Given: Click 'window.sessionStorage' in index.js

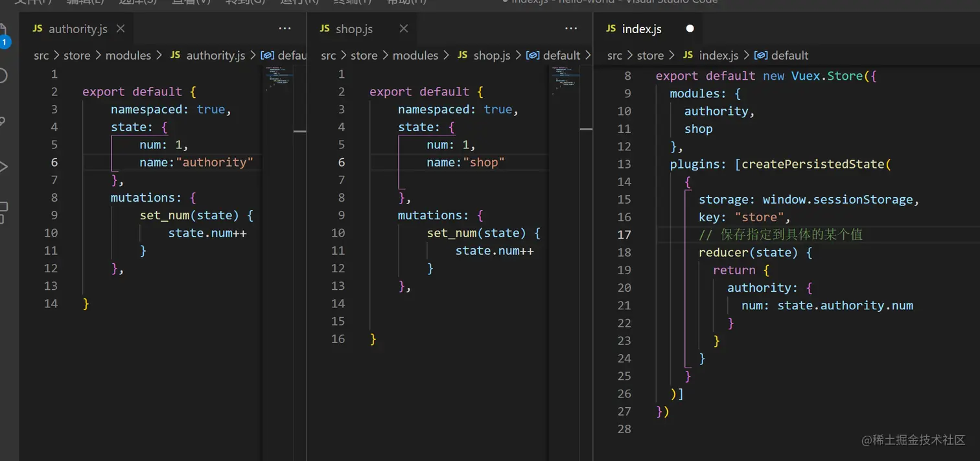Looking at the screenshot, I should coord(838,199).
